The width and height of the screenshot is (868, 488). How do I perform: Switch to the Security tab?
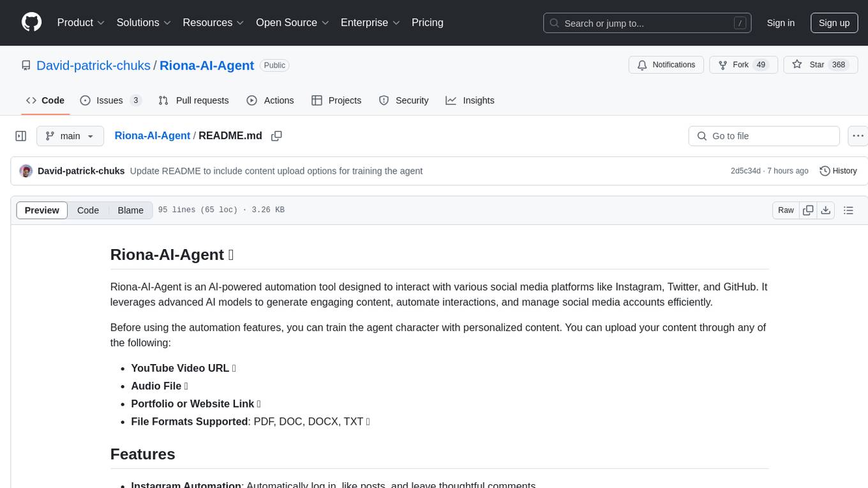403,100
